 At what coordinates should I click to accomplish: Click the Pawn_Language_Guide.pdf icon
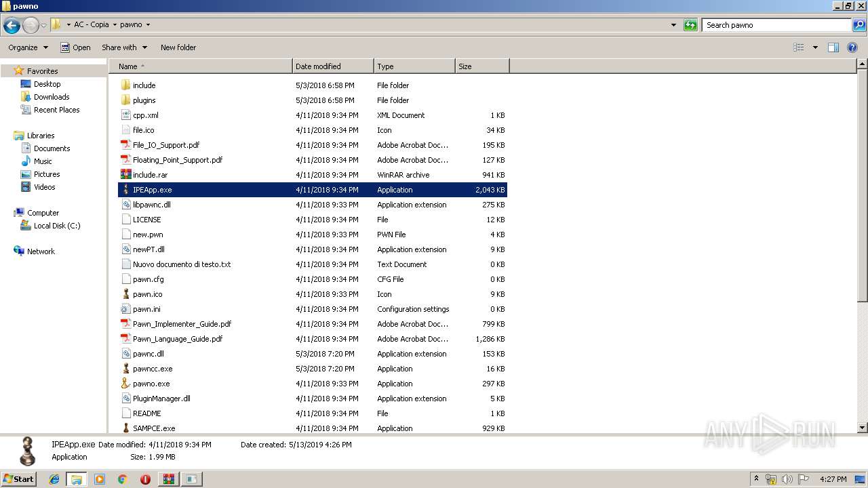(125, 339)
